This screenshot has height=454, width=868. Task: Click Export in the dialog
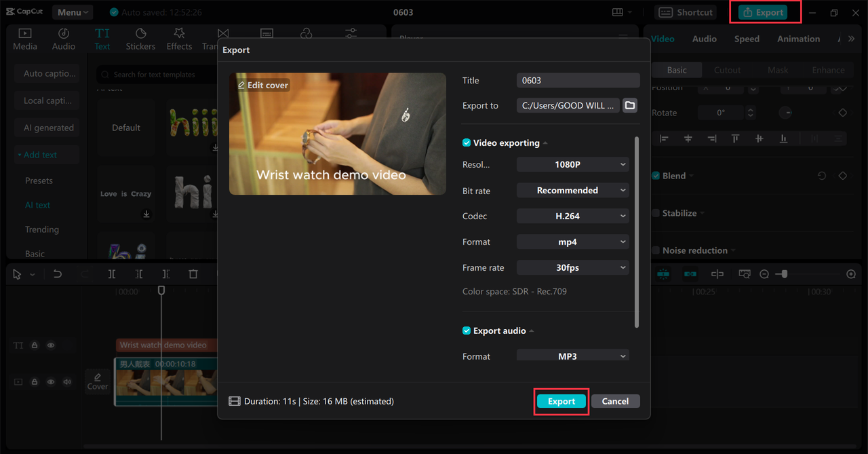coord(561,401)
